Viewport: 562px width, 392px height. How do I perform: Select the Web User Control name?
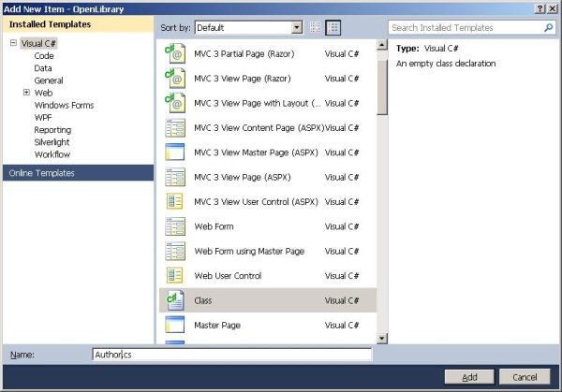[x=228, y=276]
